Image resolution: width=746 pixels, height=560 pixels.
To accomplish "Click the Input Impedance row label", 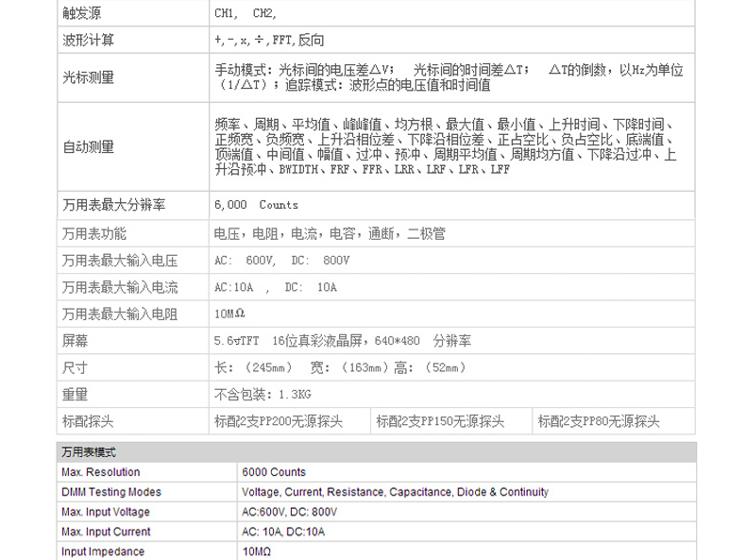I will (x=103, y=552).
